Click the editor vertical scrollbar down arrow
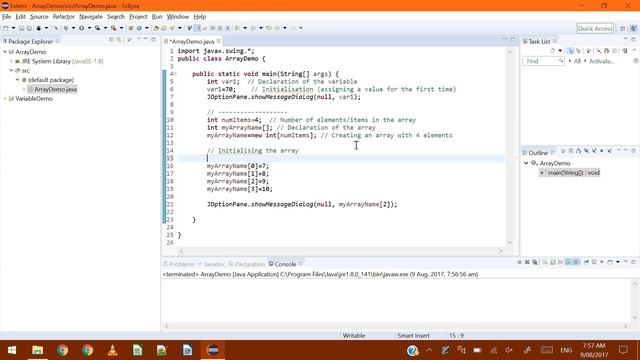Image resolution: width=640 pixels, height=360 pixels. (510, 242)
